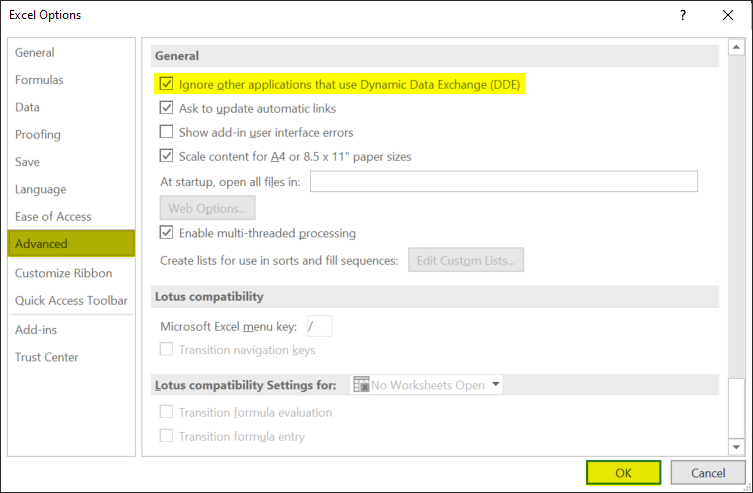Uncheck Ask to update automatic links
This screenshot has width=753, height=493.
click(x=166, y=108)
